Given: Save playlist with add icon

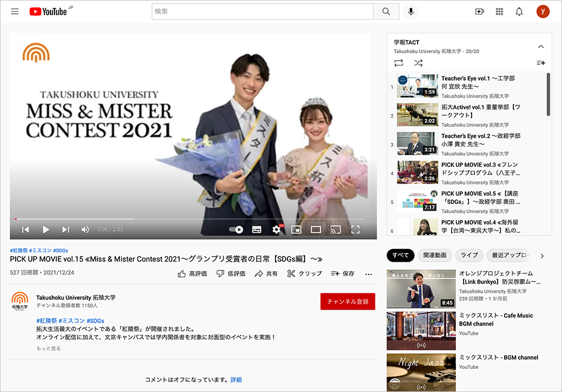Looking at the screenshot, I should (541, 63).
